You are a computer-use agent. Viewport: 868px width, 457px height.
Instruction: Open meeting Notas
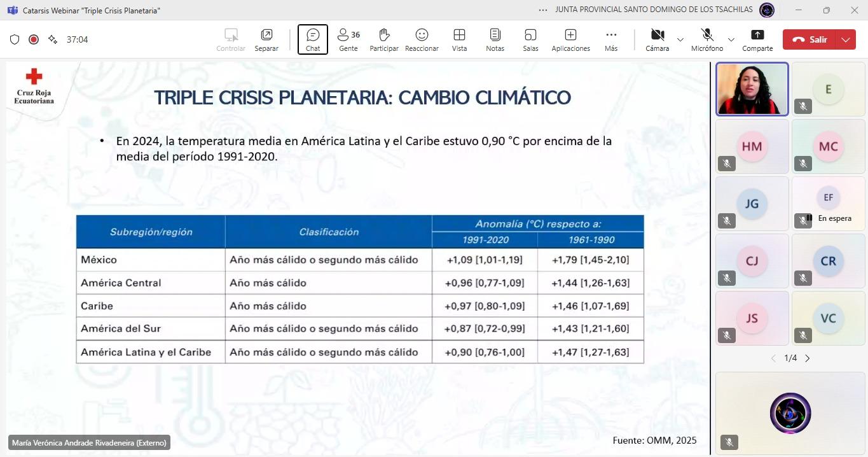coord(495,39)
